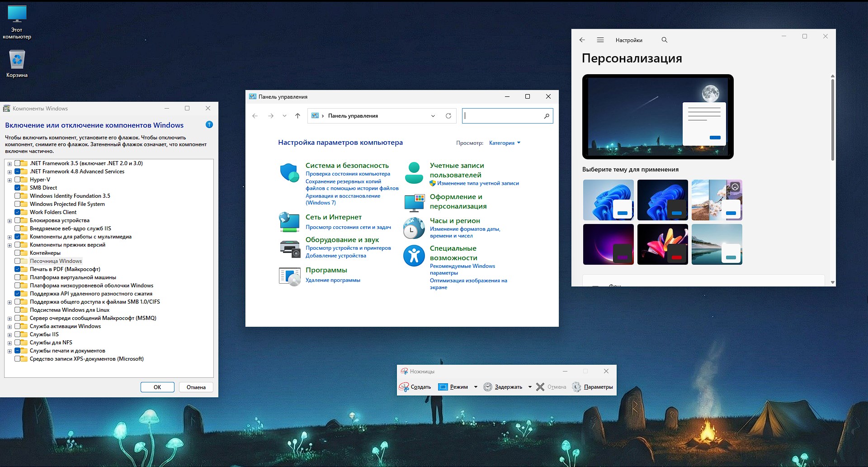Open the hamburger menu in Настройки
Screen dimensions: 868x467
point(600,40)
